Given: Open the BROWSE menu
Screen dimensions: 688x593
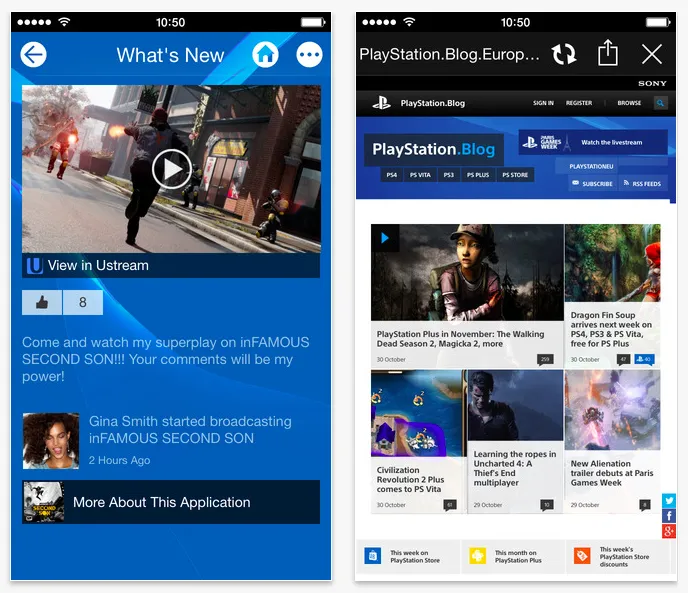Looking at the screenshot, I should coord(629,103).
